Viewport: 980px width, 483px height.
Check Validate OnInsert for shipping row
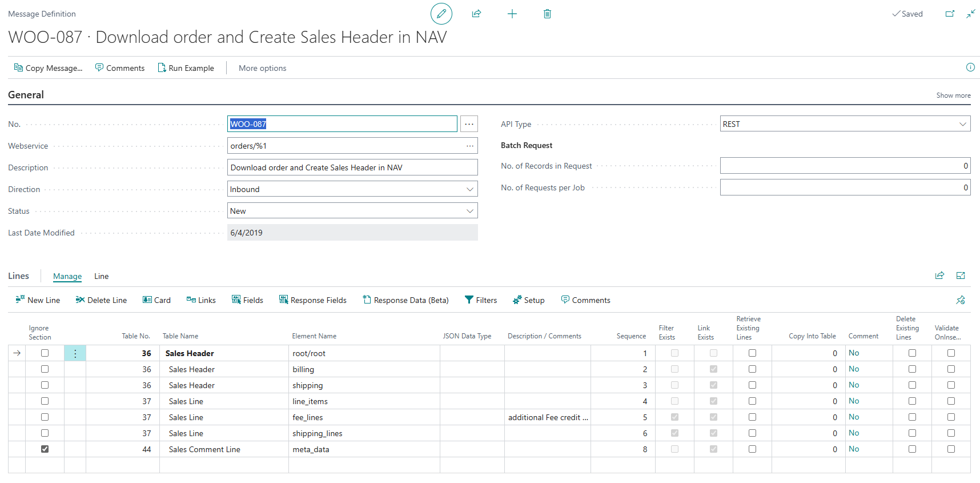[x=951, y=385]
